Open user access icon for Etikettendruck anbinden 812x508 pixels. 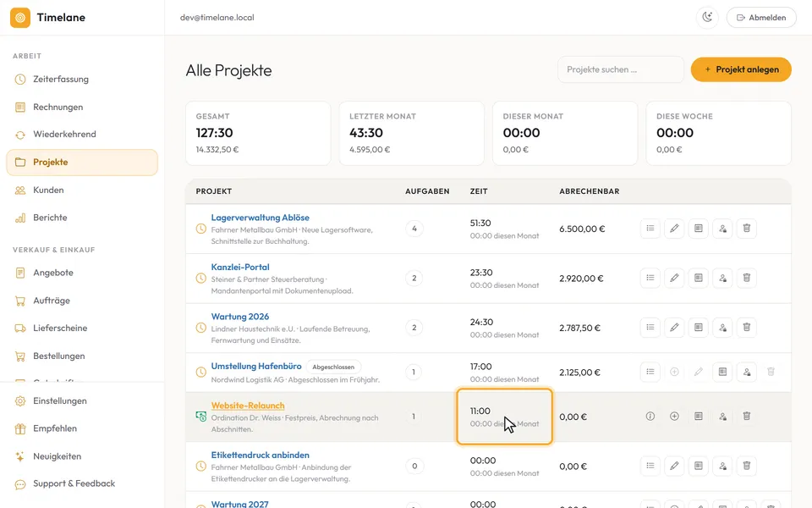[722, 466]
